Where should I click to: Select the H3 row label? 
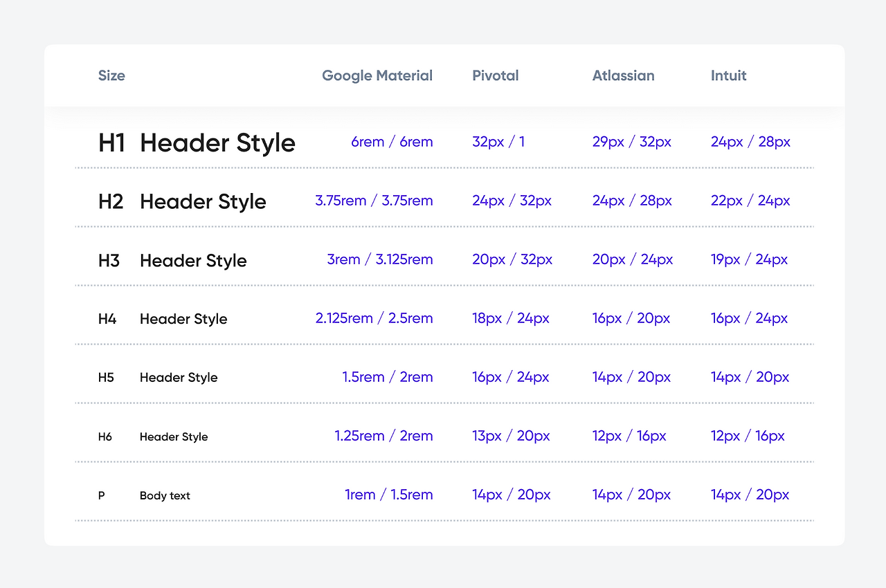point(109,260)
